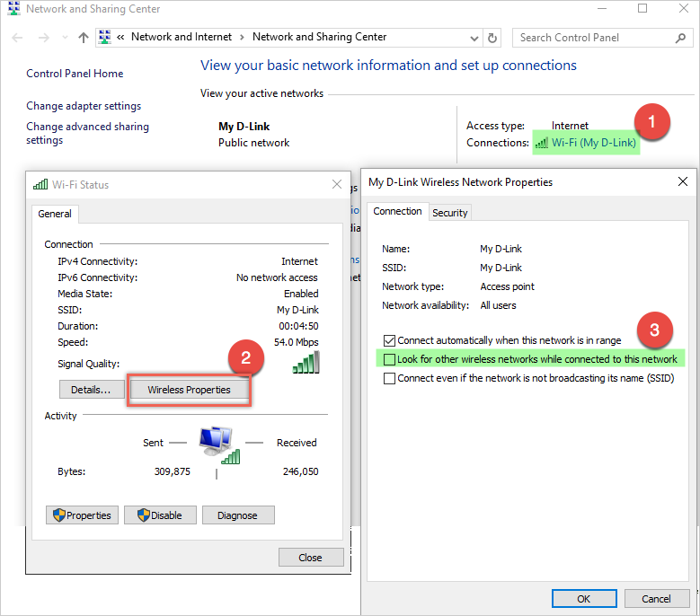This screenshot has height=616, width=700.
Task: Refresh the Network and Sharing Center
Action: click(492, 38)
